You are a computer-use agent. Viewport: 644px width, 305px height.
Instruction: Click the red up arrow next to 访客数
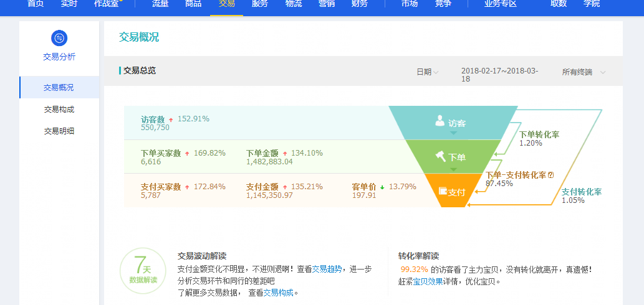coord(171,120)
